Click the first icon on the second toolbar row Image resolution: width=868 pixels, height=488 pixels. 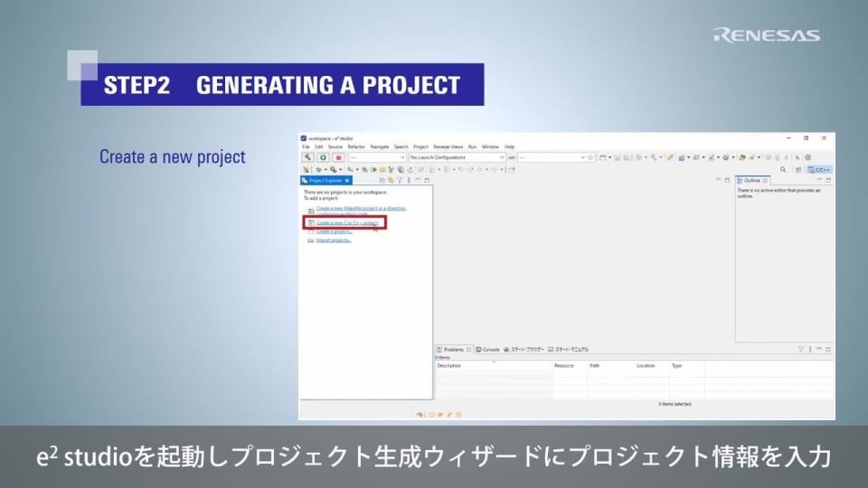(307, 170)
